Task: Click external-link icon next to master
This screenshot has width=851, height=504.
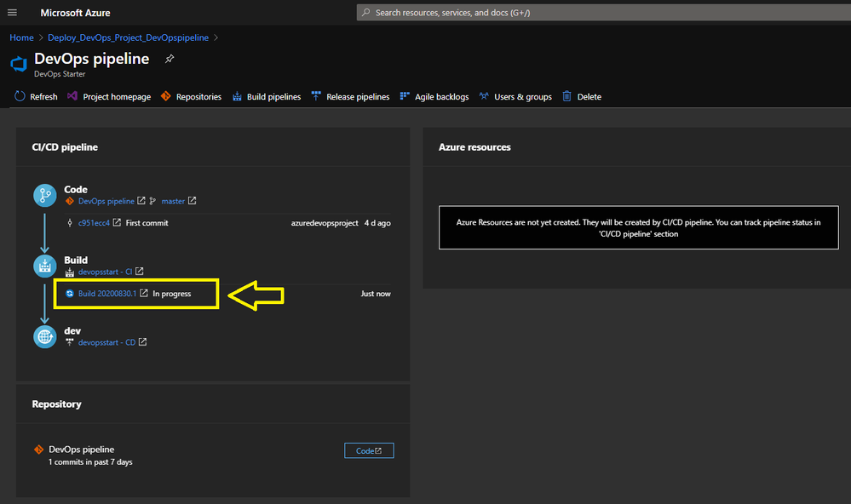Action: (x=193, y=200)
